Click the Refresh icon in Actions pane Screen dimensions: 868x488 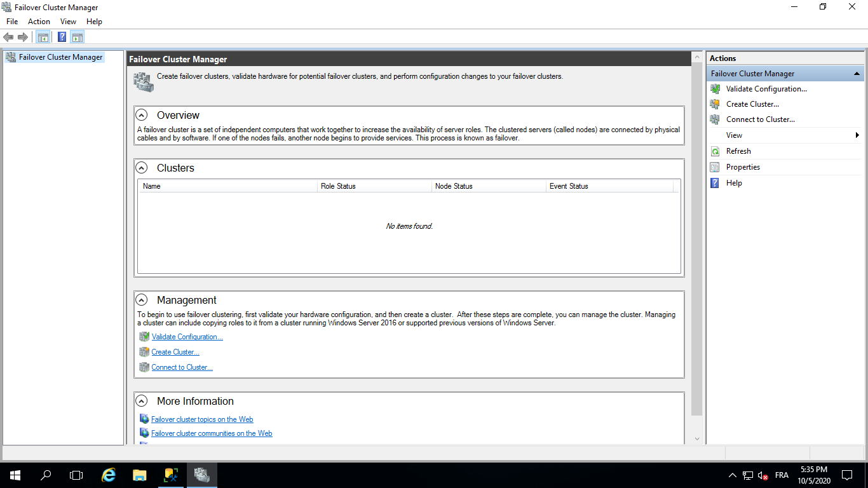pos(715,151)
